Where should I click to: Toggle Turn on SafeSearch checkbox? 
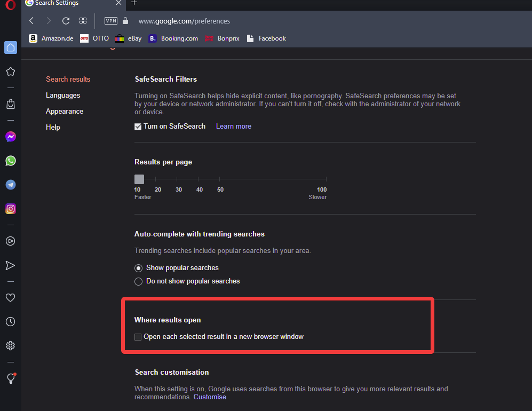click(x=138, y=127)
